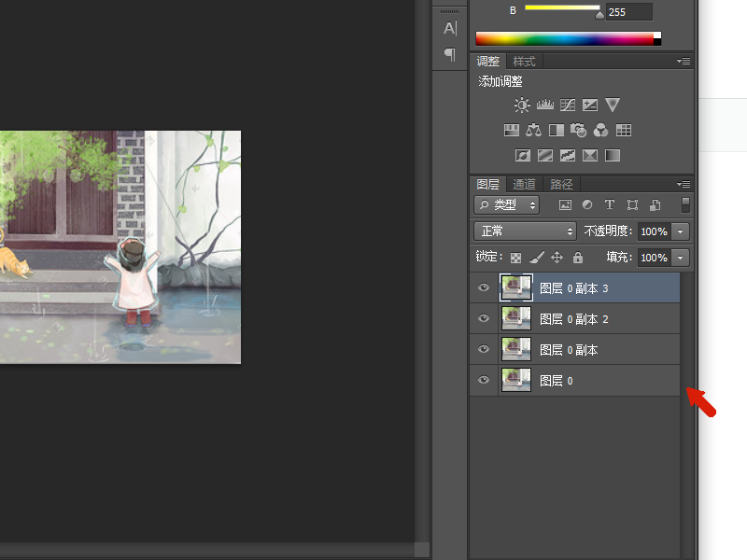Add a Threshold adjustment layer
The image size is (747, 560).
pyautogui.click(x=568, y=155)
